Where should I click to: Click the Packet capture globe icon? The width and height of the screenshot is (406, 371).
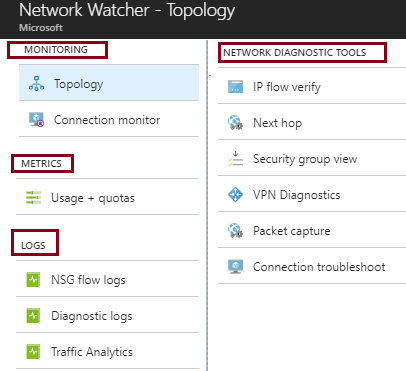[235, 230]
